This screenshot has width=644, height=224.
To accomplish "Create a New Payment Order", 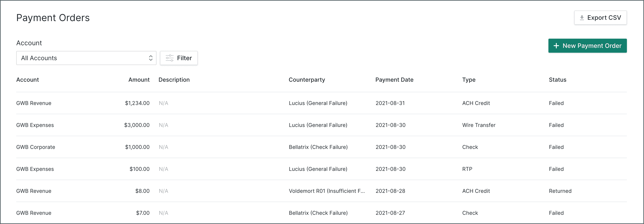I will coord(587,46).
